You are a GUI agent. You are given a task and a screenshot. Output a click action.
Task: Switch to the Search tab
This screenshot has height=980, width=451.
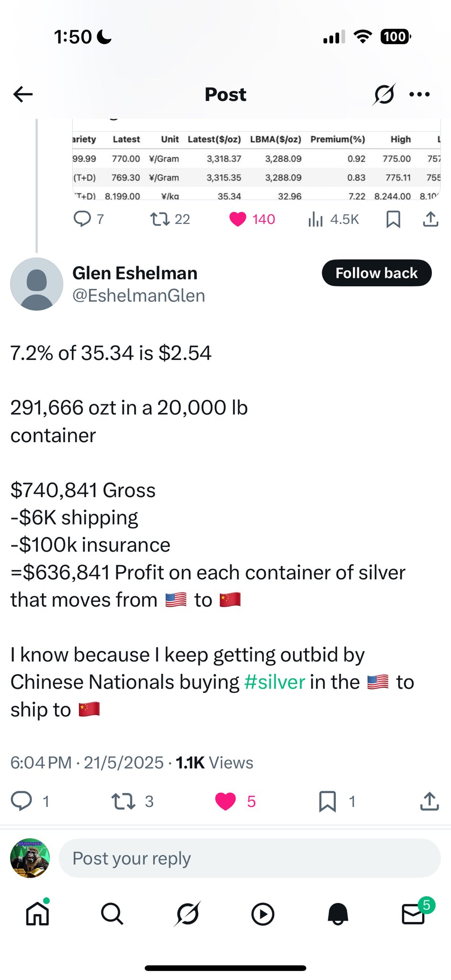point(113,914)
